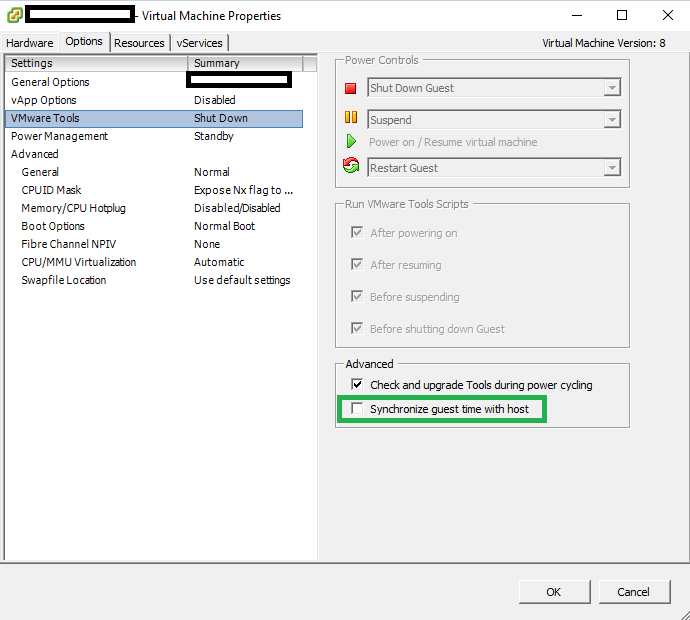The width and height of the screenshot is (690, 620).
Task: Select the CPUID Mask setting
Action: coord(154,190)
